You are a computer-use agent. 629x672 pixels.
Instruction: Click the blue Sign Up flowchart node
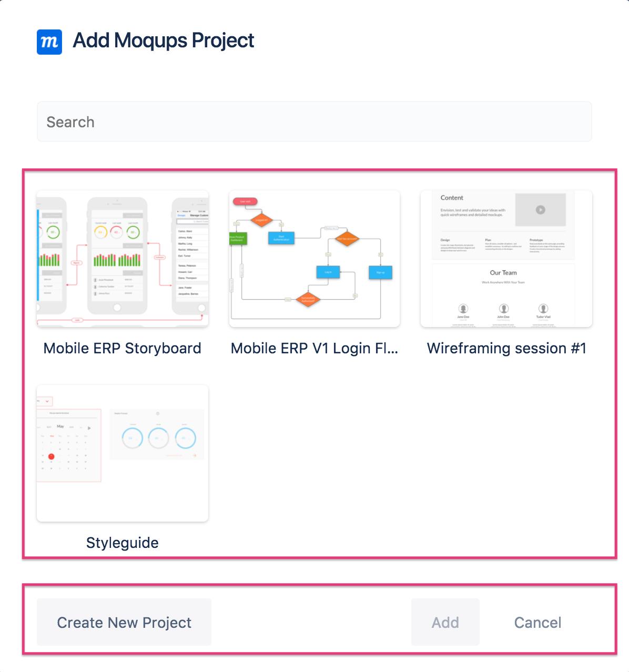[381, 272]
